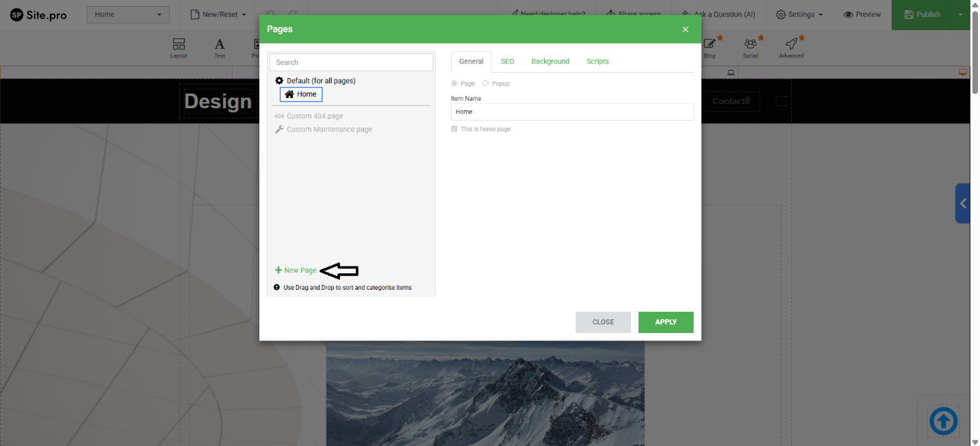The width and height of the screenshot is (980, 446).
Task: Click the Layout tool icon
Action: click(x=179, y=45)
